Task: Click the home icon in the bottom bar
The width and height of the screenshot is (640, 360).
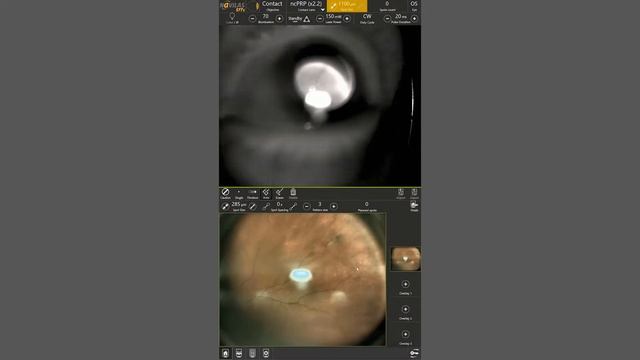Action: click(225, 353)
